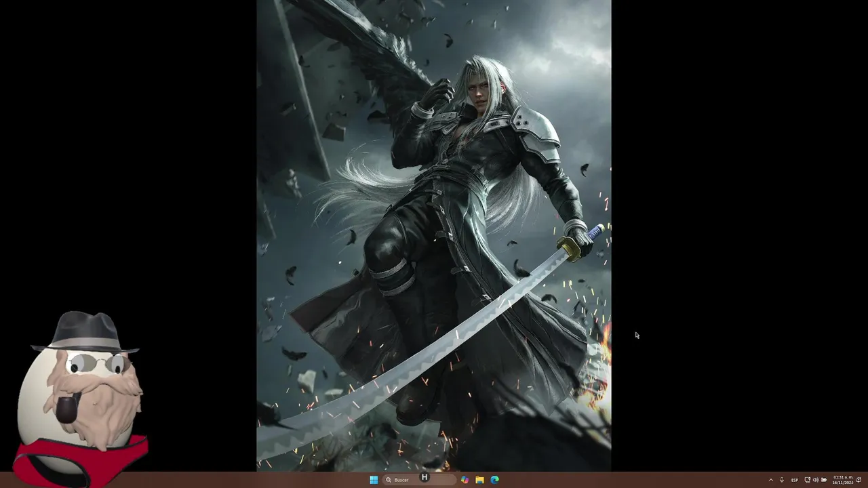Click the H badge on search box

click(425, 477)
